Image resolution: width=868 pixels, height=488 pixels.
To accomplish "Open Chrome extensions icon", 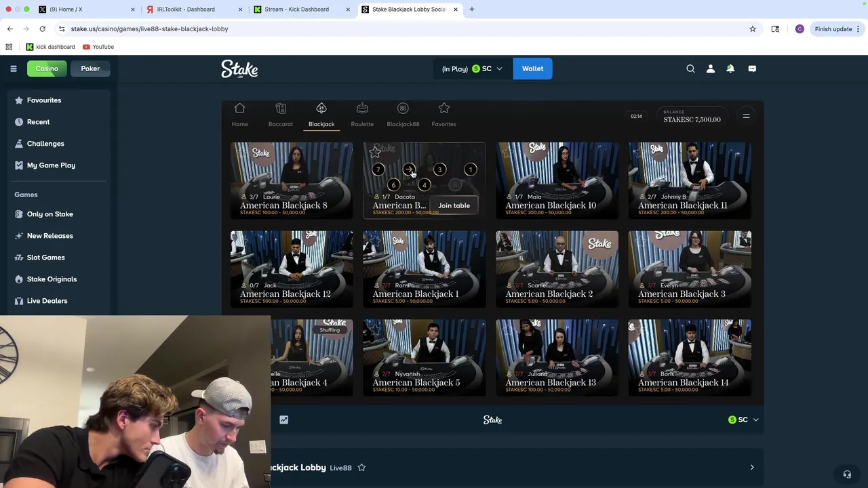I will click(775, 29).
